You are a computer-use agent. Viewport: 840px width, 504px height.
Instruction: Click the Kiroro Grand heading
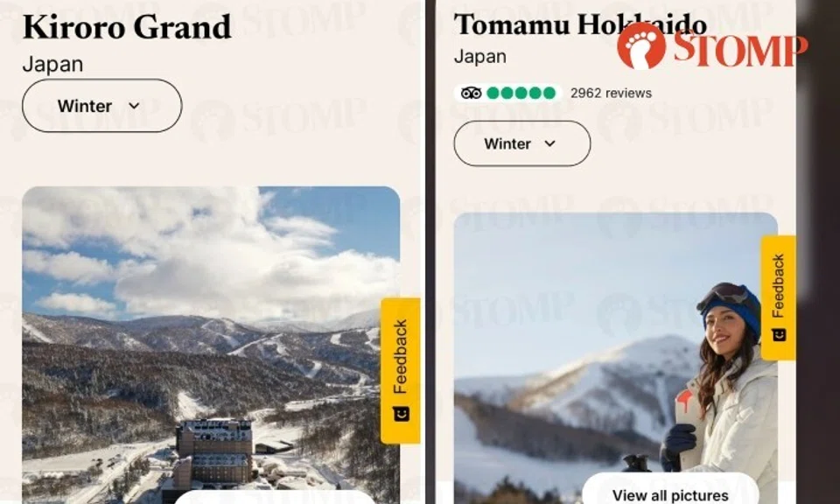127,27
